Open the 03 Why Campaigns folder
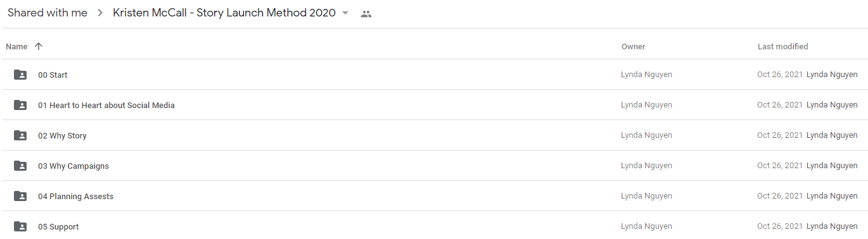This screenshot has width=868, height=239. pyautogui.click(x=73, y=166)
